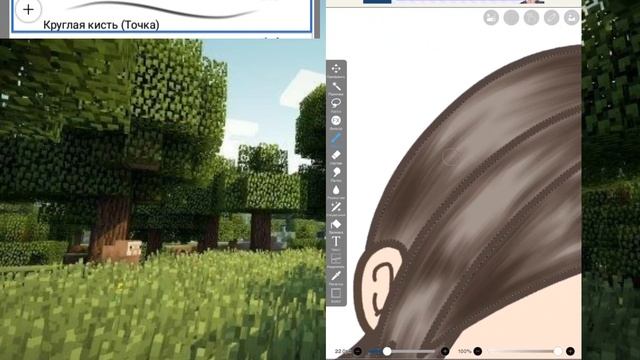Screen dimensions: 640x360
Task: Adjust the brush thickness slider
Action: (401, 351)
